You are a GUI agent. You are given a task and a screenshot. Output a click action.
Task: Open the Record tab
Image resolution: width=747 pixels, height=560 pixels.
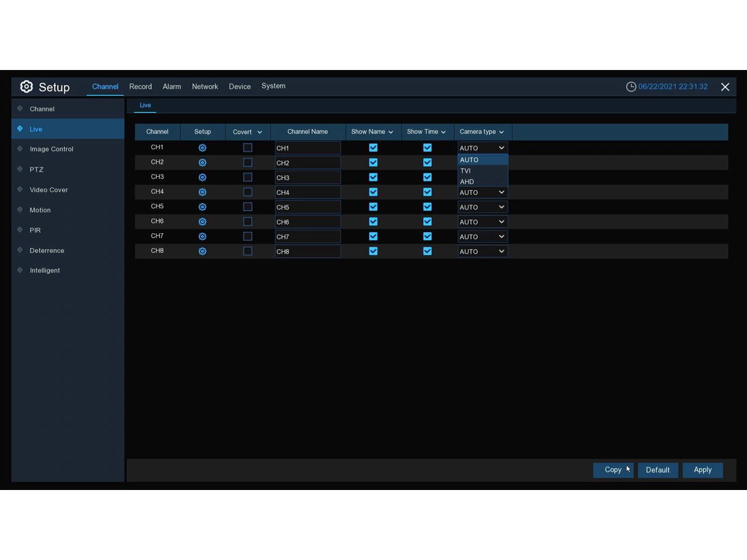[x=141, y=86]
